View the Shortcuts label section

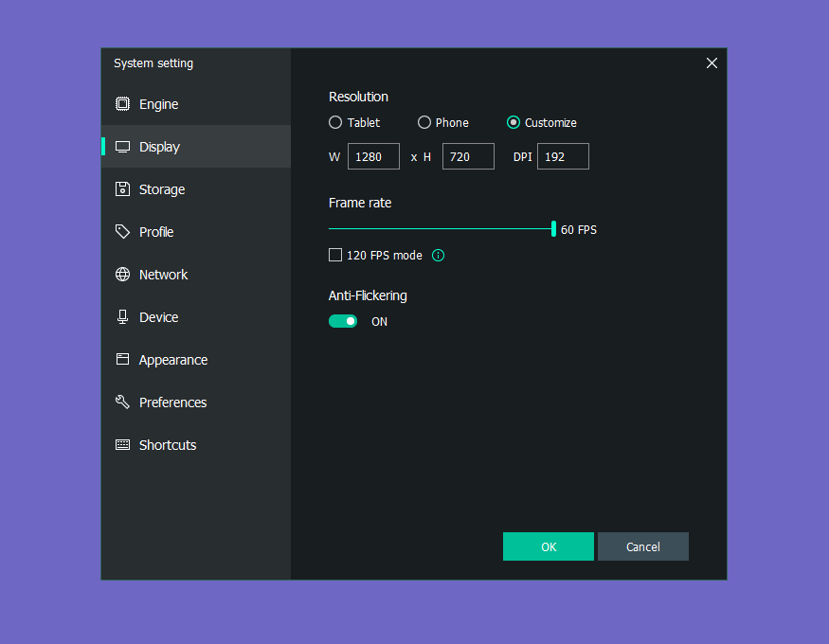tap(168, 445)
